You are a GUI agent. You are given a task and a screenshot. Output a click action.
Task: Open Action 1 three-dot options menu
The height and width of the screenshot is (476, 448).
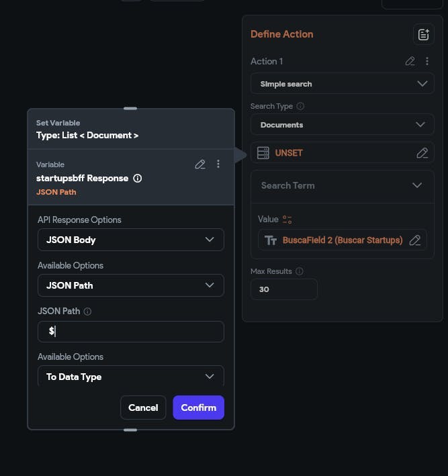tap(427, 61)
